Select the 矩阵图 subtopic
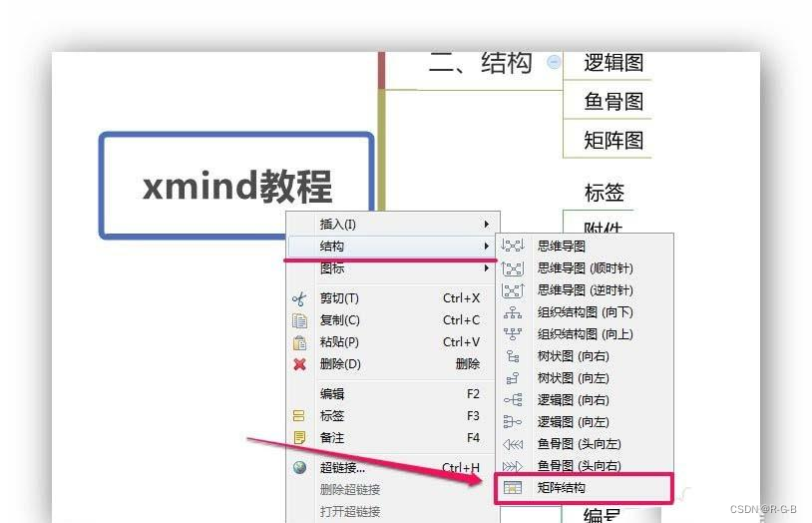Viewport: 812px width, 523px height. click(613, 140)
